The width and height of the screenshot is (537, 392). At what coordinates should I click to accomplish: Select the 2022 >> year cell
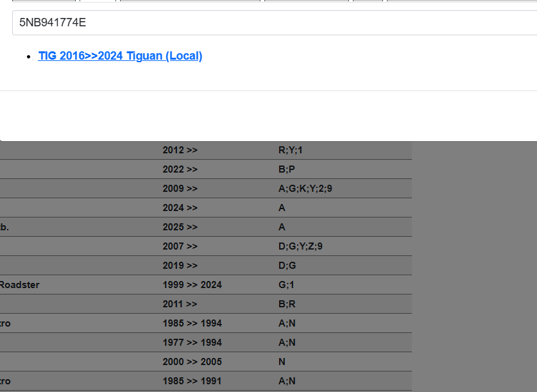180,169
